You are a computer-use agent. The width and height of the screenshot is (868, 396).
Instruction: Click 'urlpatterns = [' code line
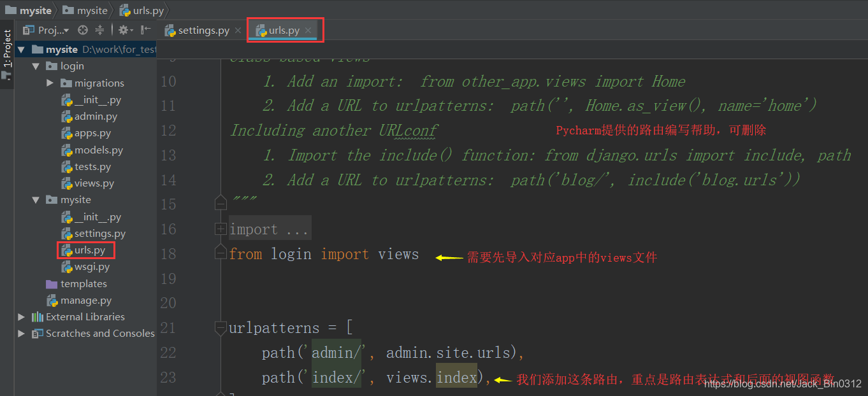pos(291,329)
